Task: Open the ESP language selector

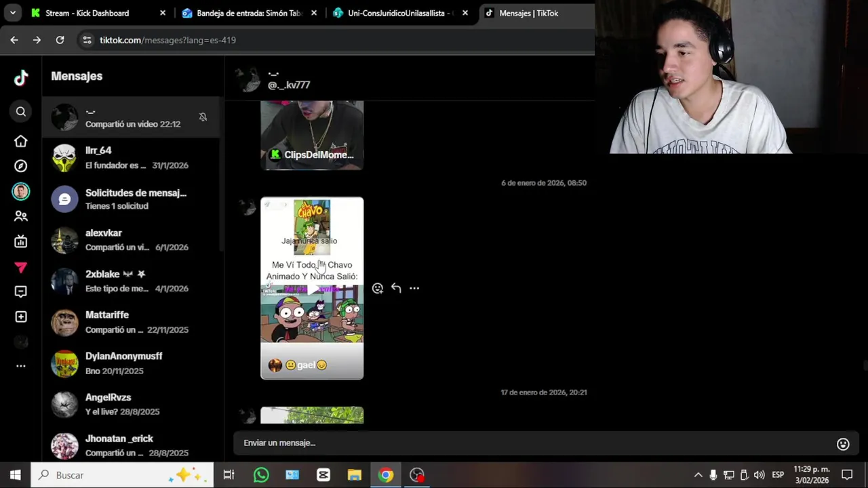Action: pos(778,475)
